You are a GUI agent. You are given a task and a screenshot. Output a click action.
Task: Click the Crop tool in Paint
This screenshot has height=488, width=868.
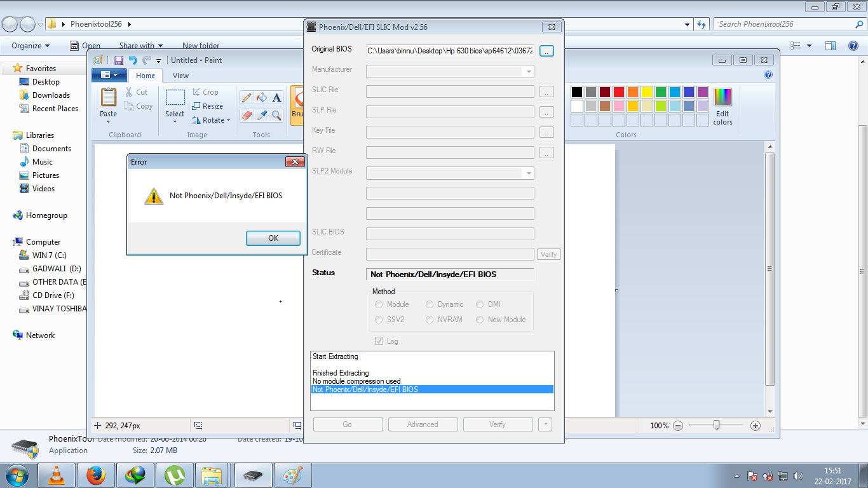coord(205,92)
